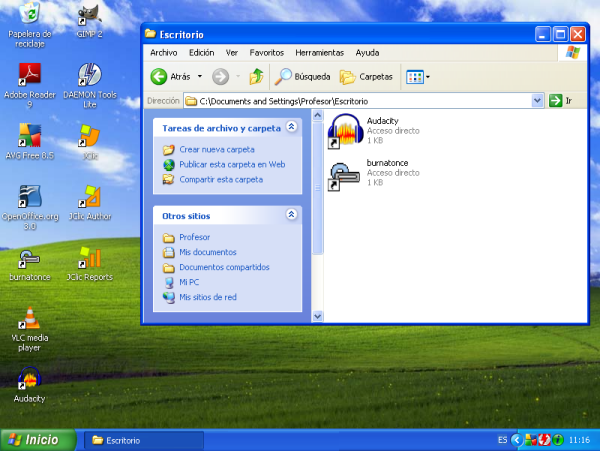The width and height of the screenshot is (600, 451).
Task: Click the Up one level folder icon
Action: click(x=256, y=76)
